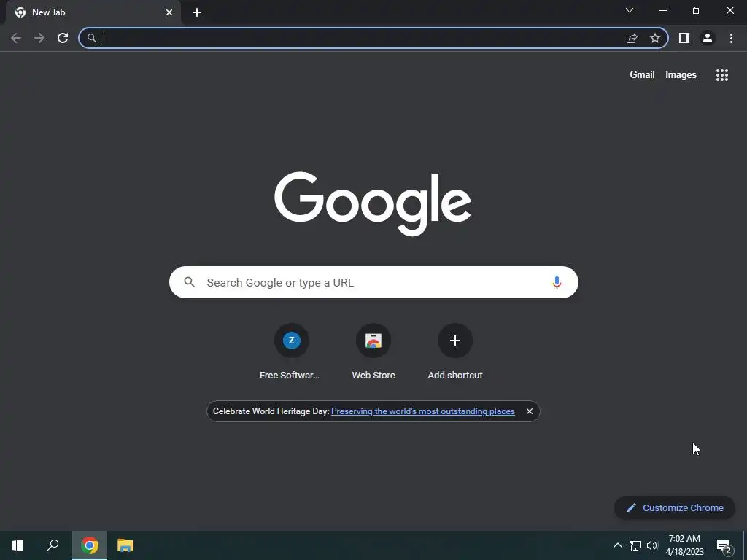Open Gmail link

point(642,75)
